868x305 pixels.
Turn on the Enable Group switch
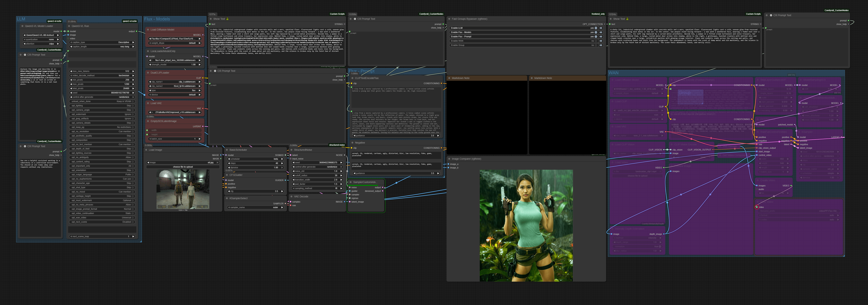coord(595,45)
